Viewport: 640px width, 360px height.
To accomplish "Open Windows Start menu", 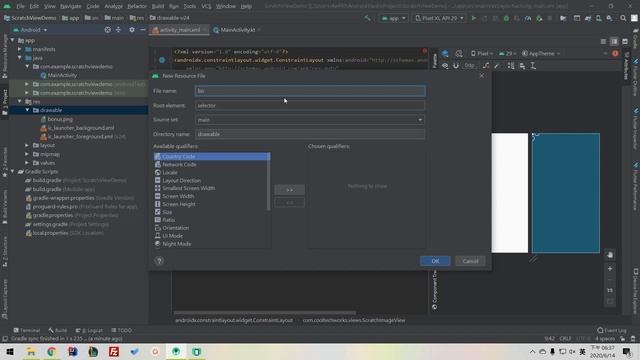I will (10, 351).
